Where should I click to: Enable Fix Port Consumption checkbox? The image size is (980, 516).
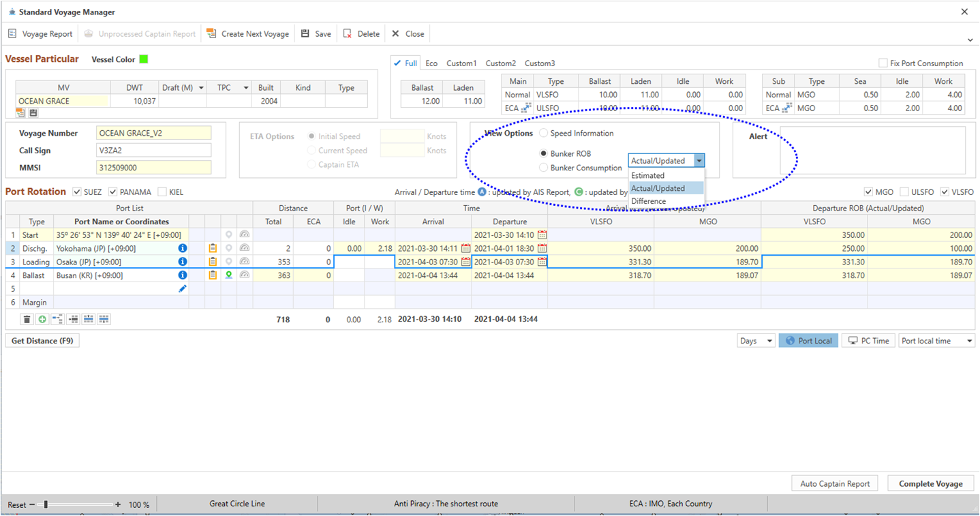(883, 63)
